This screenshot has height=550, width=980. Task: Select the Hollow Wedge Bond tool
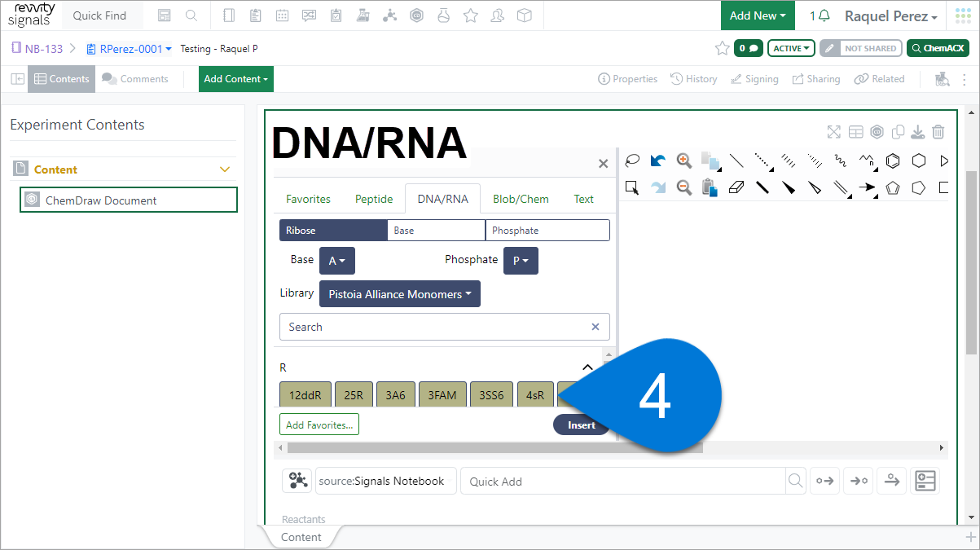pyautogui.click(x=815, y=187)
